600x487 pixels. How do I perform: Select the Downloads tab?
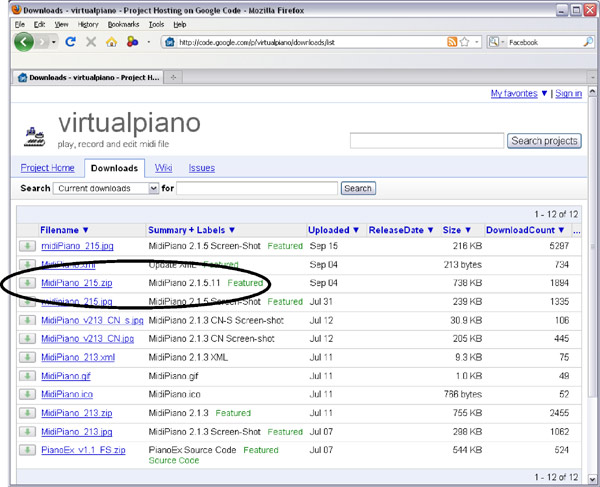pyautogui.click(x=114, y=168)
